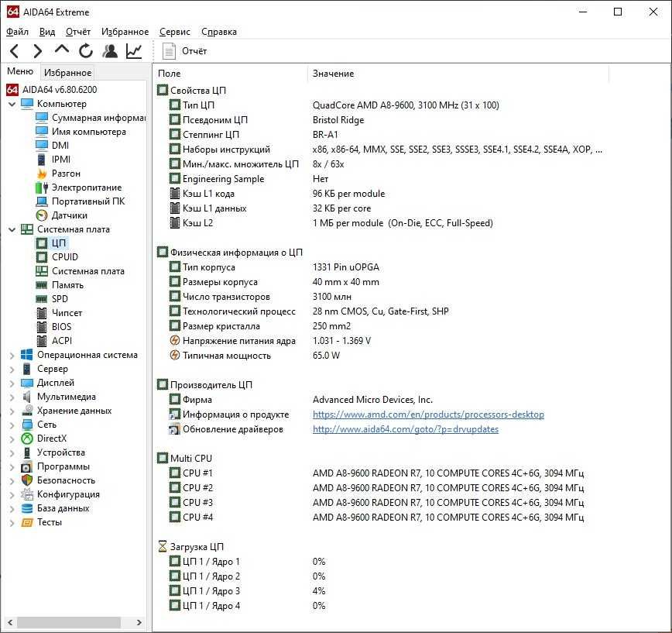672x633 pixels.
Task: Click the Отчёт report toolbar button
Action: click(184, 51)
